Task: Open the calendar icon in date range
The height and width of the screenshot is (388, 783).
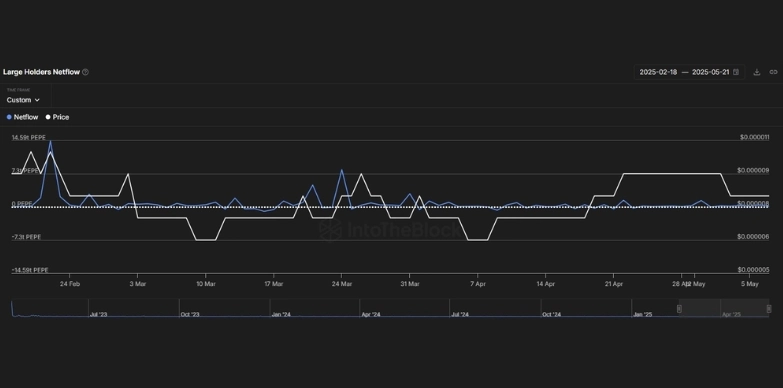Action: click(736, 72)
